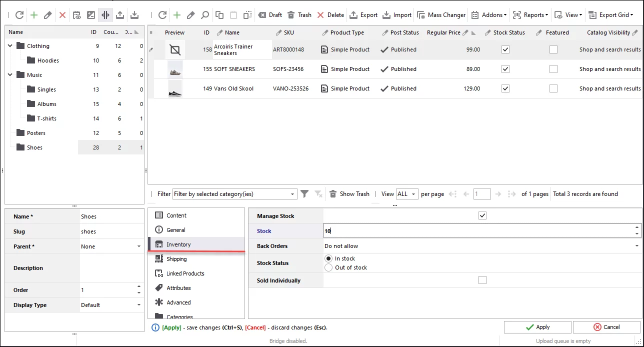Click the Cancel button
Image resolution: width=644 pixels, height=347 pixels.
[x=606, y=327]
